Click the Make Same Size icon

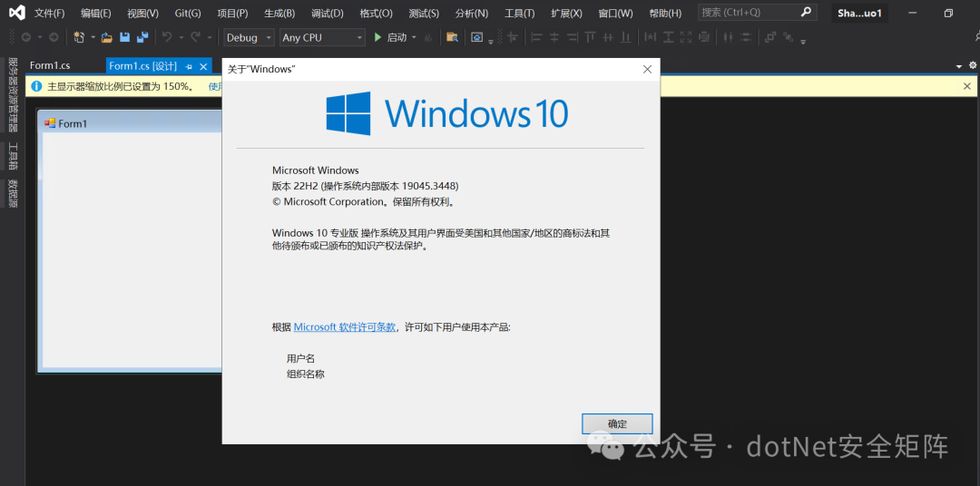click(x=686, y=37)
